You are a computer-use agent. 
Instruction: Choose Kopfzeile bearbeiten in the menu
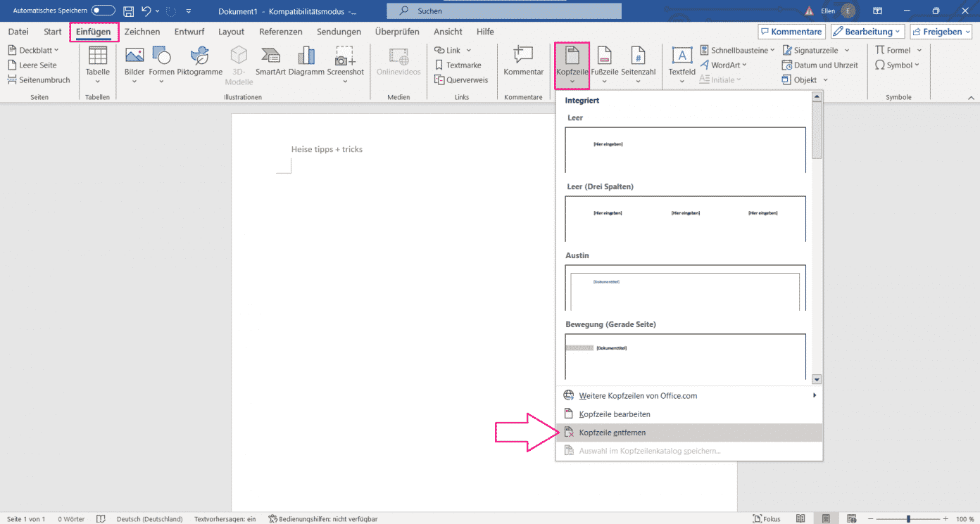(614, 414)
